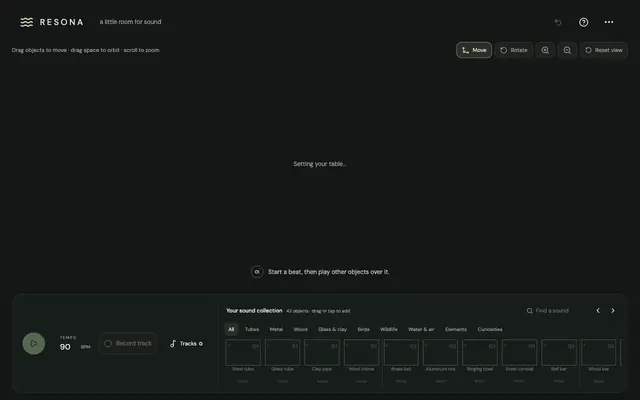Select the Wildlife category tab
This screenshot has height=400, width=640.
click(x=389, y=329)
